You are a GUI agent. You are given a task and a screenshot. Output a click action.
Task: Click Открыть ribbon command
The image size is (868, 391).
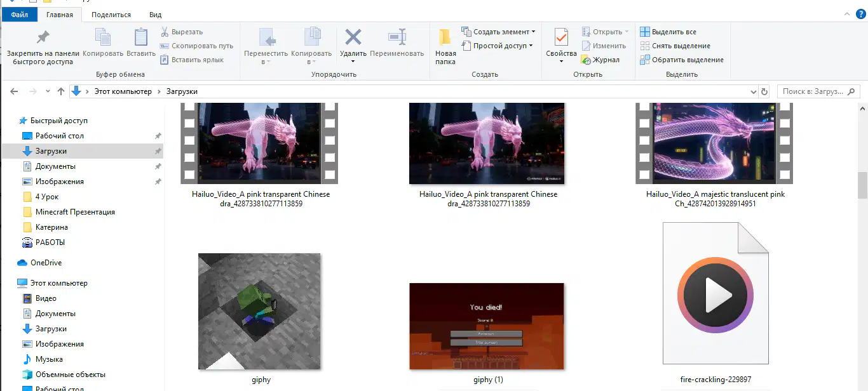pyautogui.click(x=605, y=32)
